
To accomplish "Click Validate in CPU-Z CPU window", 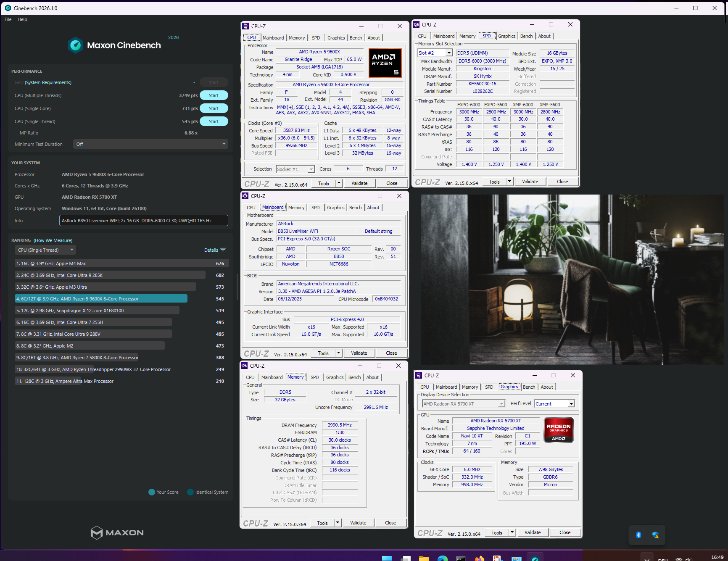I will tap(359, 183).
